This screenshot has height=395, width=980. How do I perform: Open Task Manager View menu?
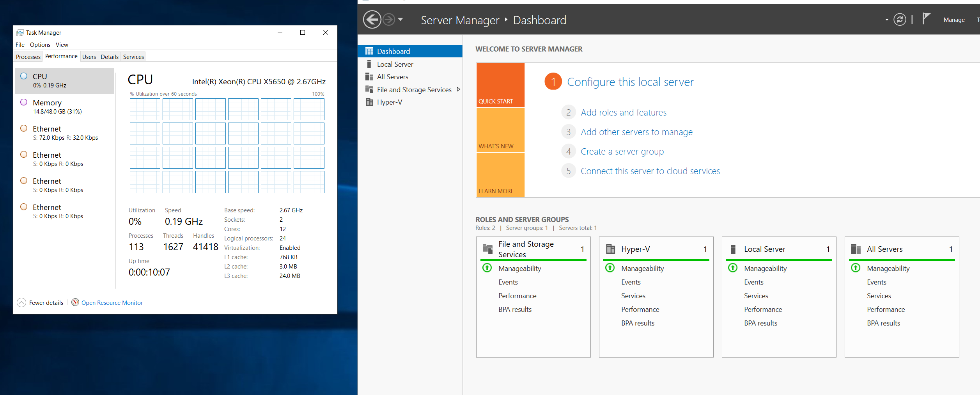[x=62, y=45]
